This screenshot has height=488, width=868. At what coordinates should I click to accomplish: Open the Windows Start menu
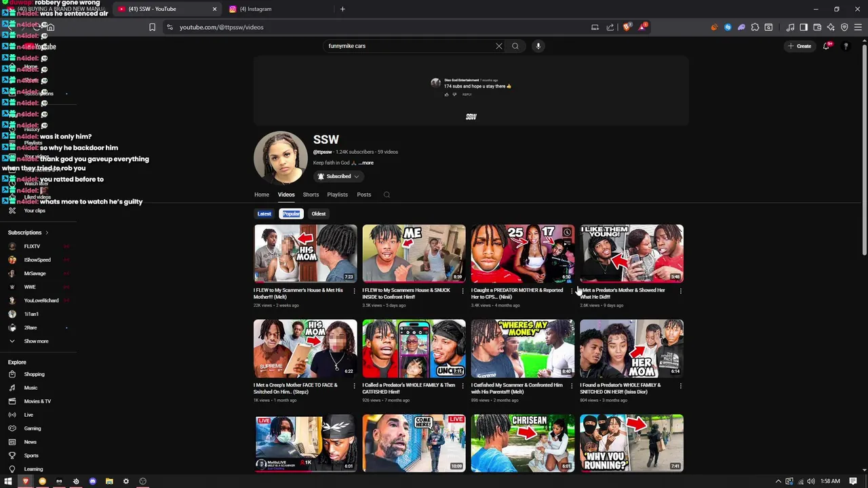coord(8,481)
